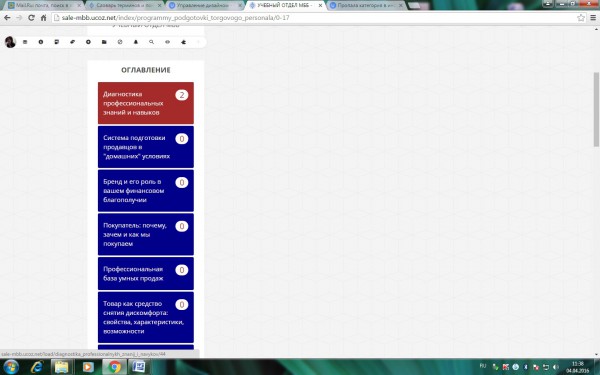
Task: Select 'Бренд и его роль' contents item
Action: tap(145, 191)
